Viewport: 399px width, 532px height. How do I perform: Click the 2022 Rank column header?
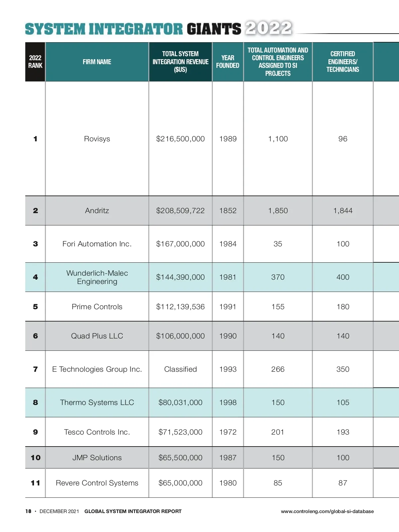click(x=35, y=62)
